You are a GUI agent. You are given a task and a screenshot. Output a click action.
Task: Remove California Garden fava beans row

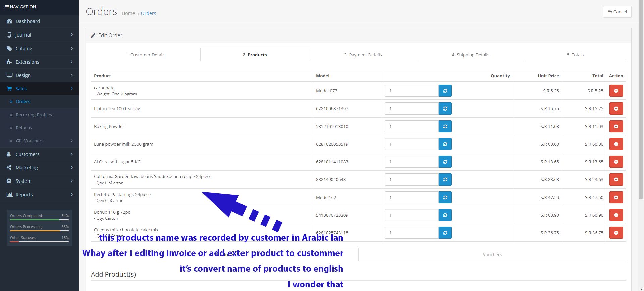pyautogui.click(x=616, y=179)
